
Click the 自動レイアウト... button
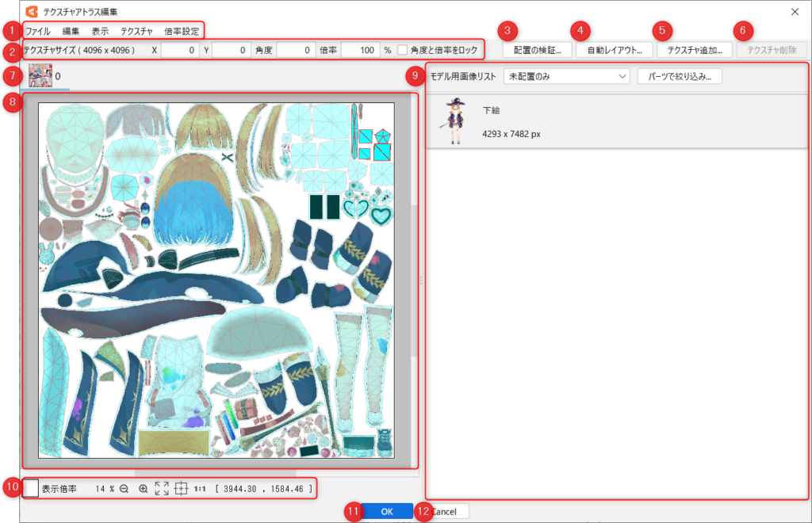tap(615, 50)
